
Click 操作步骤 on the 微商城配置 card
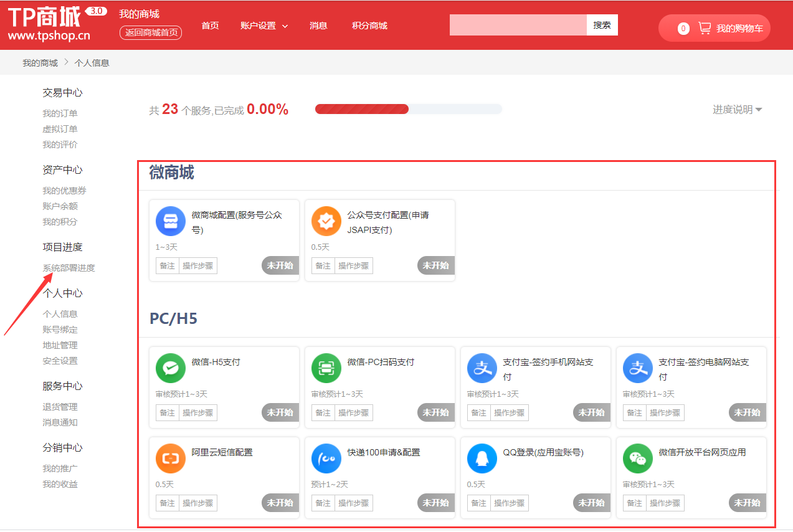coord(197,265)
